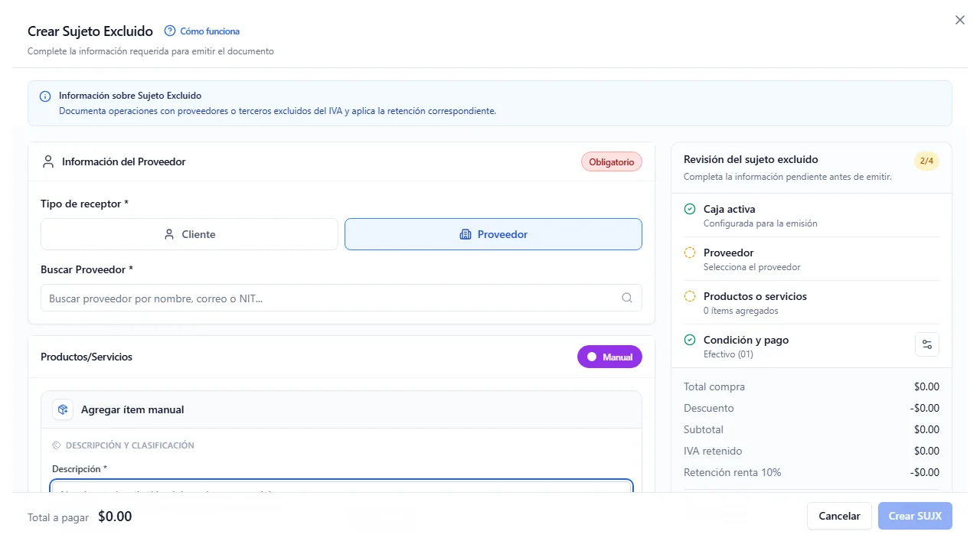Click the tag icon beside Descripción y clasificación
This screenshot has width=980, height=551.
[57, 445]
